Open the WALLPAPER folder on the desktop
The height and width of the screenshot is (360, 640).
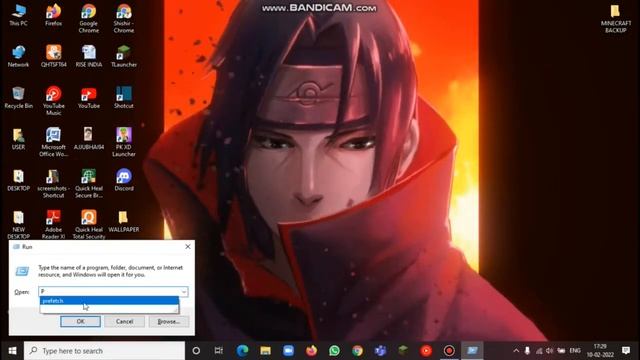pyautogui.click(x=124, y=222)
